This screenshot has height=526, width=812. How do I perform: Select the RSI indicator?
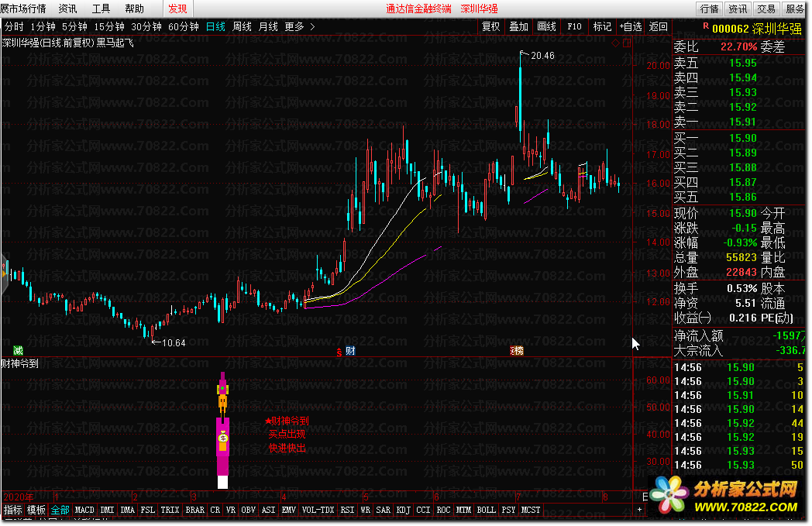[x=347, y=510]
